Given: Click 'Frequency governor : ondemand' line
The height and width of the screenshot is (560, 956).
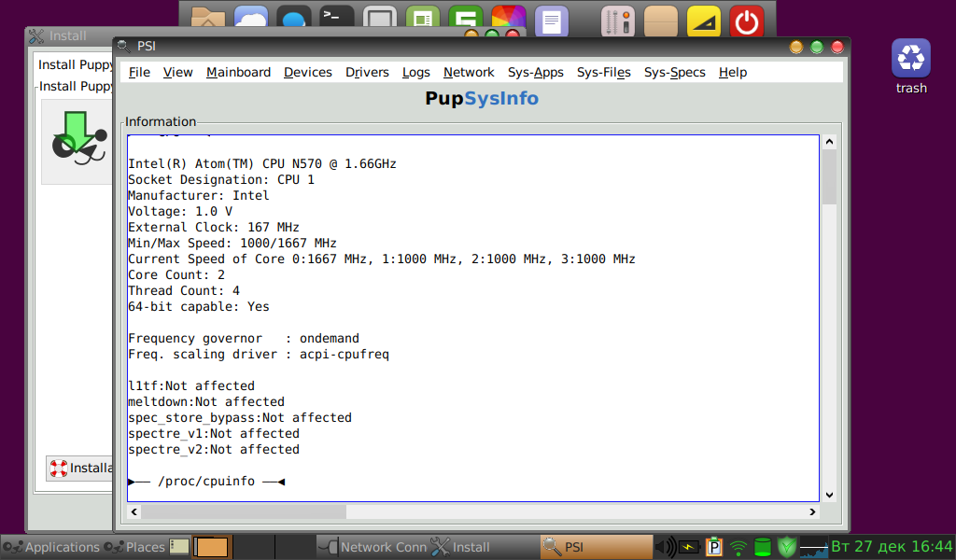Looking at the screenshot, I should 244,338.
